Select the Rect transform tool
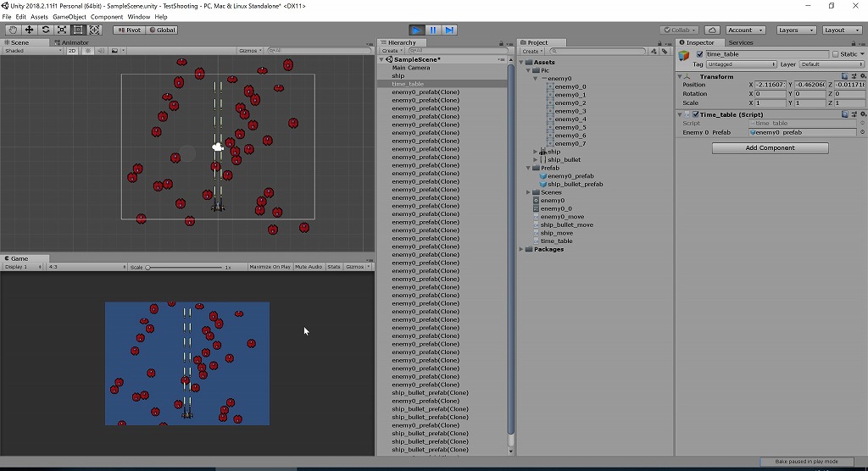 click(x=78, y=30)
